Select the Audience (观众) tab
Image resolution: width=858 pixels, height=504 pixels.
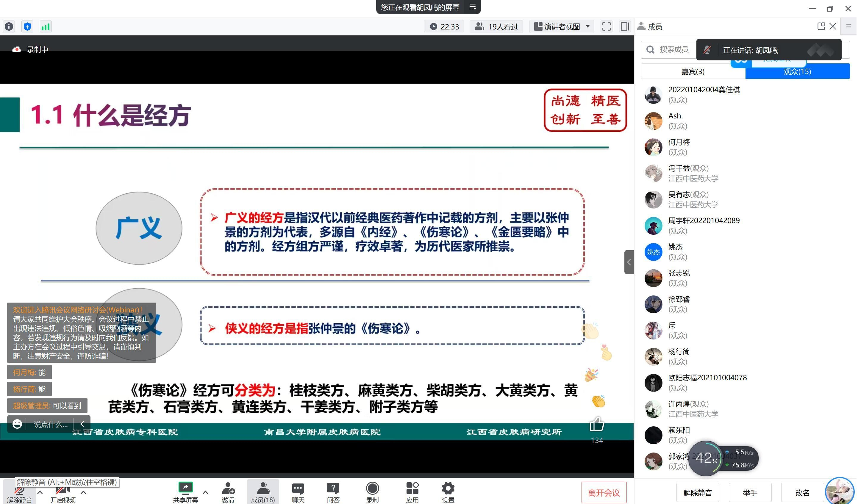coord(797,71)
